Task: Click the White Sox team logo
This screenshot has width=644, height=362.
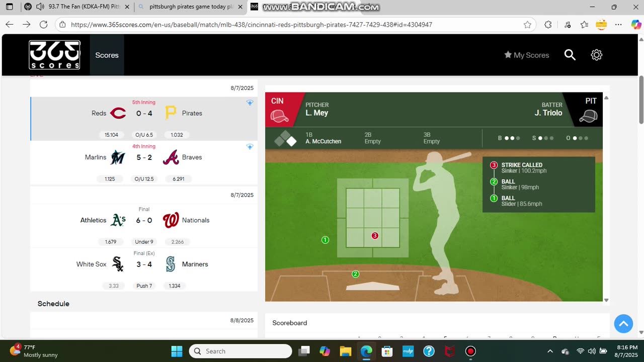Action: pos(118,264)
